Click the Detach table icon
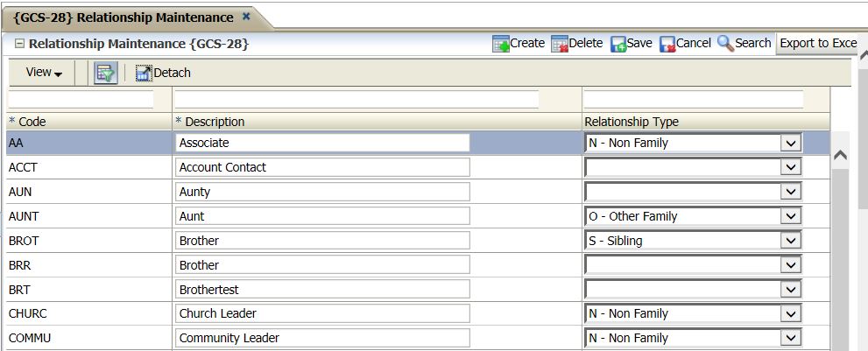This screenshot has height=351, width=868. coord(144,74)
